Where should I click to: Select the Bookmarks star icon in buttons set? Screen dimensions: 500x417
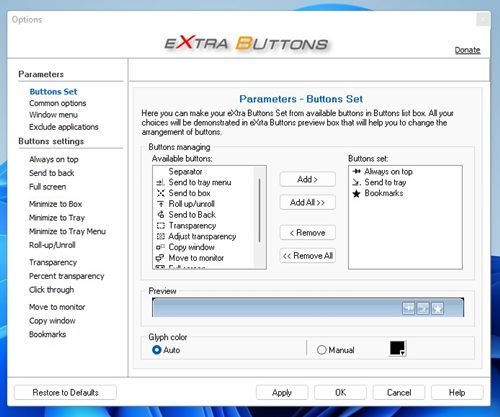pyautogui.click(x=357, y=193)
